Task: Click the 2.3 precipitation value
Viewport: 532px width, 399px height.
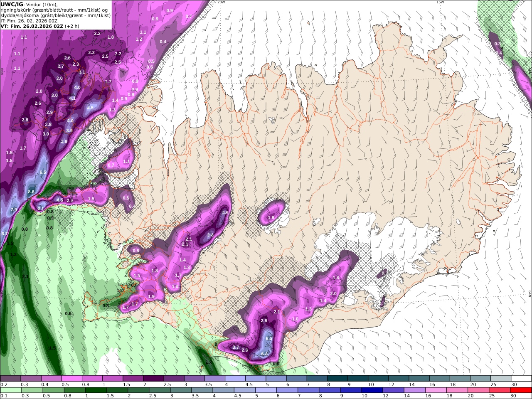Action: 76,64
